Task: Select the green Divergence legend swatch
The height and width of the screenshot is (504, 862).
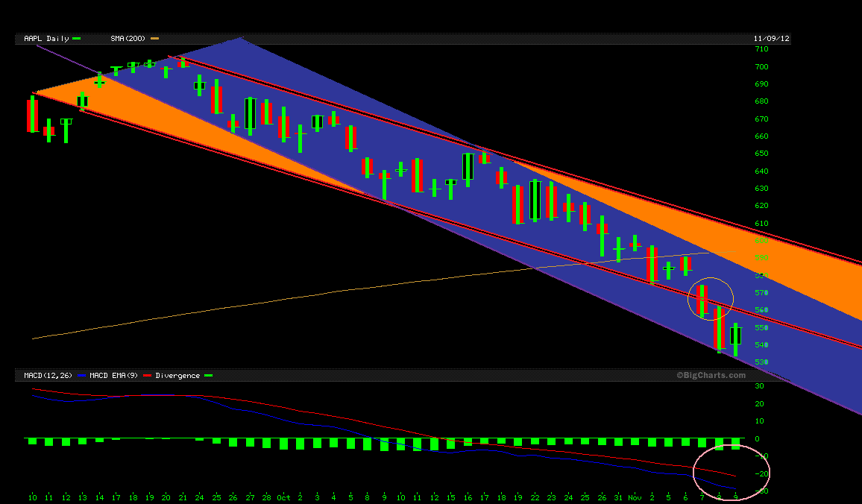Action: coord(208,375)
